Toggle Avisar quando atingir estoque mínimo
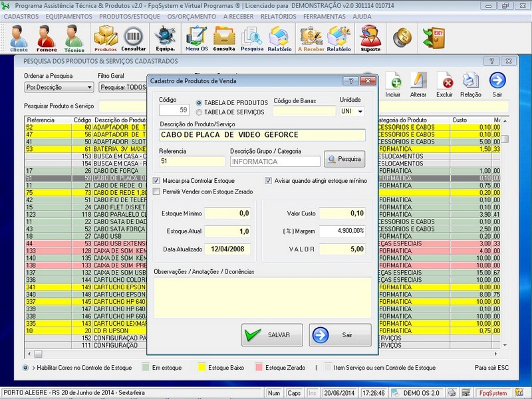Screen dimensions: 532x399 (268, 181)
